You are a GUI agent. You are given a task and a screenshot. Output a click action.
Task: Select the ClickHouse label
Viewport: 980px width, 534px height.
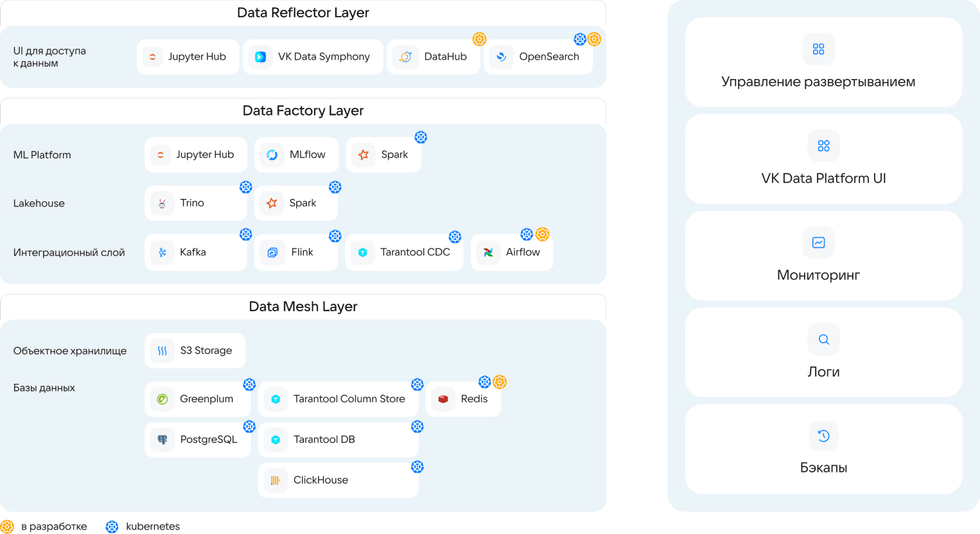coord(320,480)
